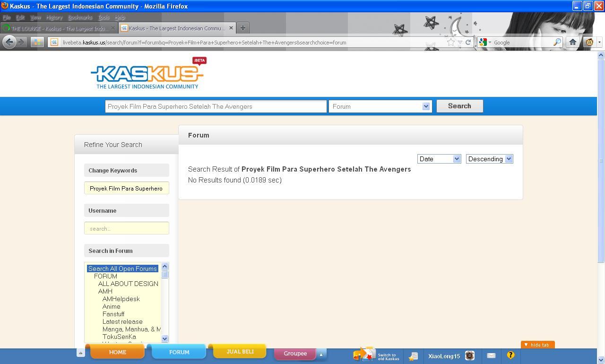Open the mail envelope icon in bottom bar

pos(491,355)
